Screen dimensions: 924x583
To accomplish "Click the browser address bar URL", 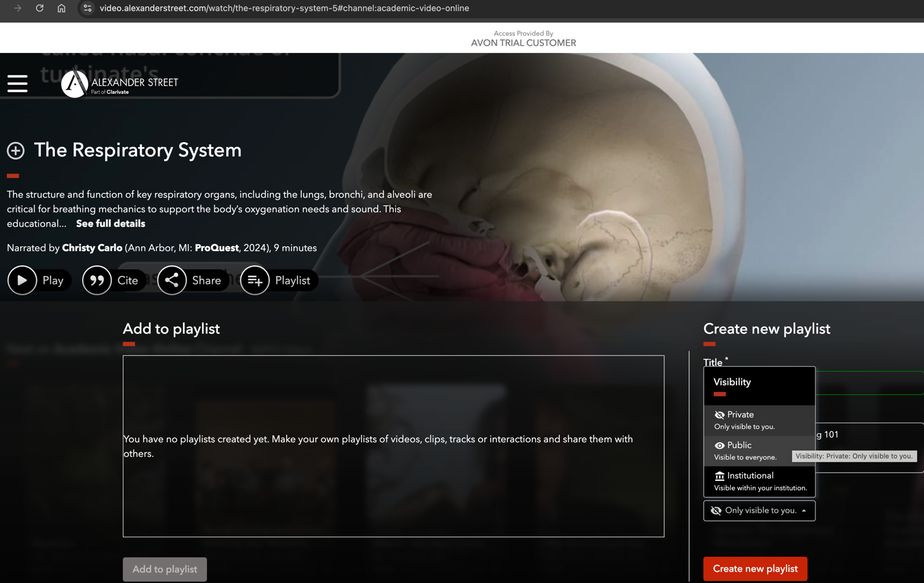I will pyautogui.click(x=284, y=8).
